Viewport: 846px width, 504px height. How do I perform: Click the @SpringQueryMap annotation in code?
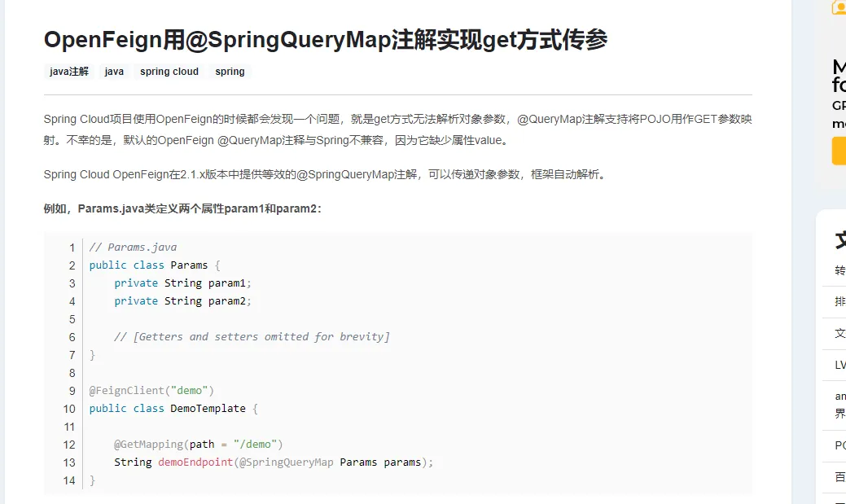(286, 462)
